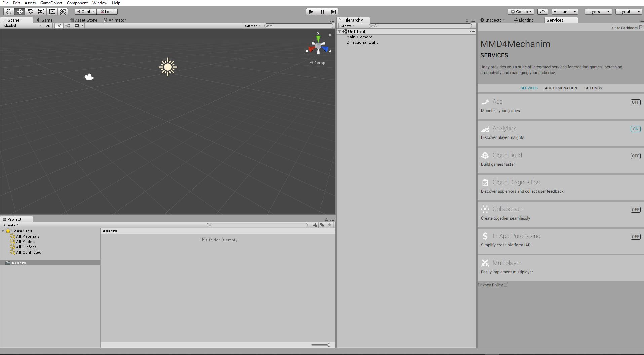644x355 pixels.
Task: Open the cloud services icon
Action: click(x=542, y=12)
